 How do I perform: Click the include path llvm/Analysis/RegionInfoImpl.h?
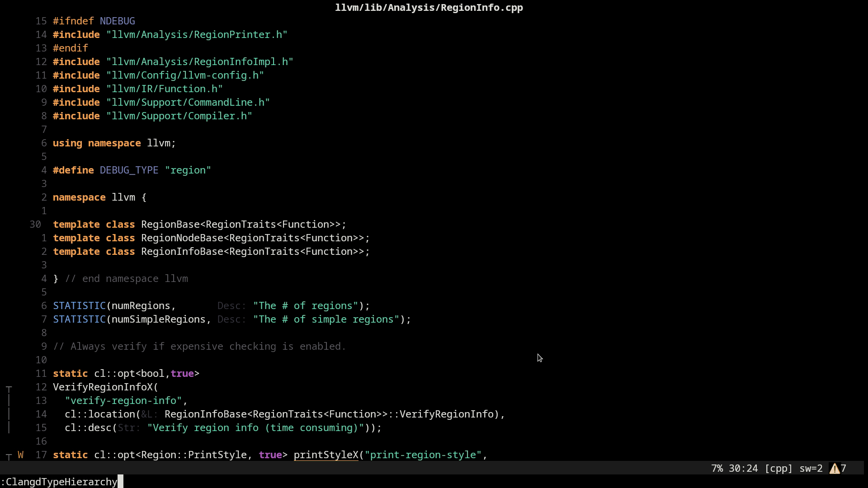pos(199,62)
